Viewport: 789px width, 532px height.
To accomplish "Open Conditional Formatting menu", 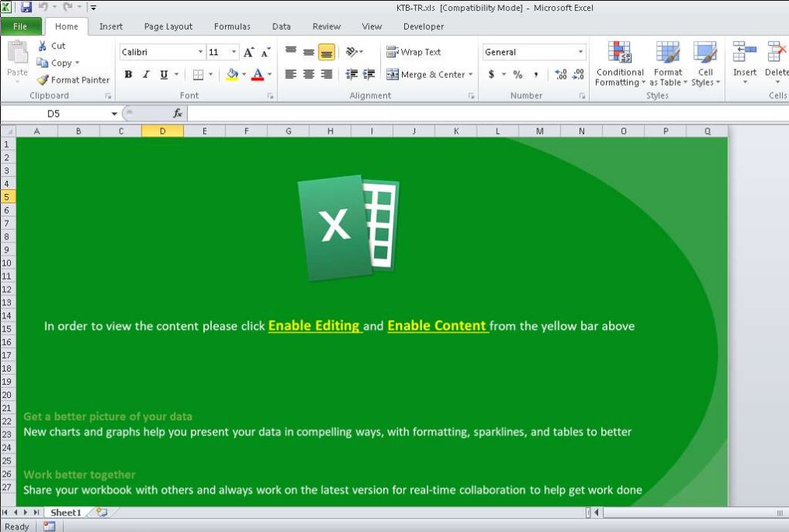I will (x=620, y=64).
